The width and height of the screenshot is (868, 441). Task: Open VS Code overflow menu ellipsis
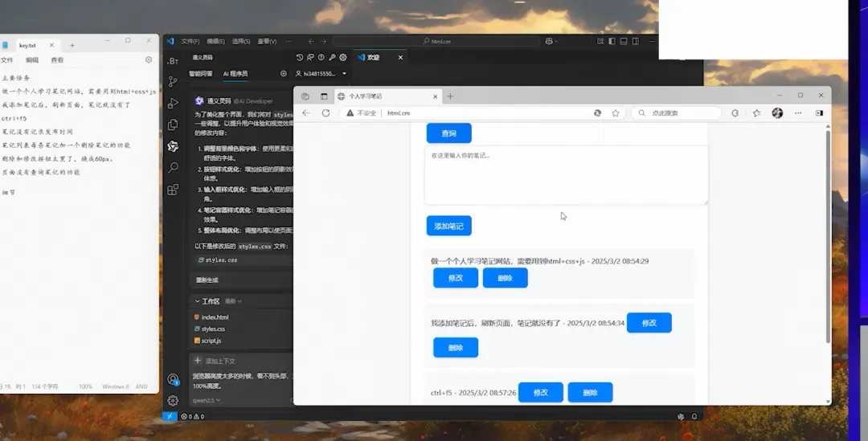pyautogui.click(x=289, y=41)
